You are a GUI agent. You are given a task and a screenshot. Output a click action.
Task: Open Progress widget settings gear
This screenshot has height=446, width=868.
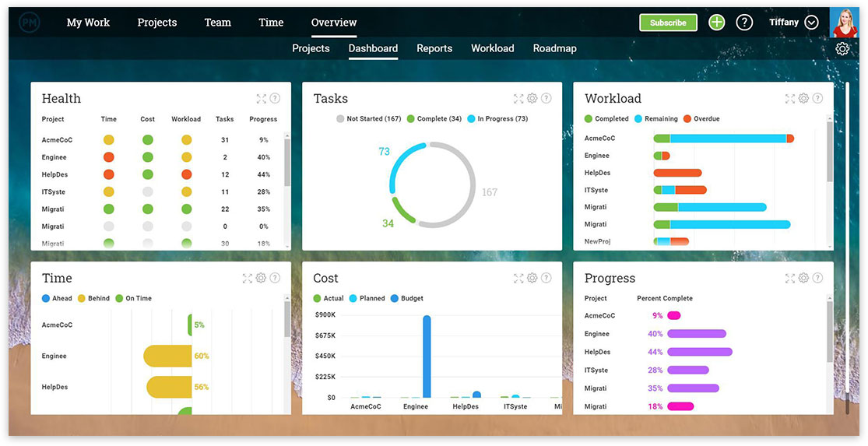(803, 278)
